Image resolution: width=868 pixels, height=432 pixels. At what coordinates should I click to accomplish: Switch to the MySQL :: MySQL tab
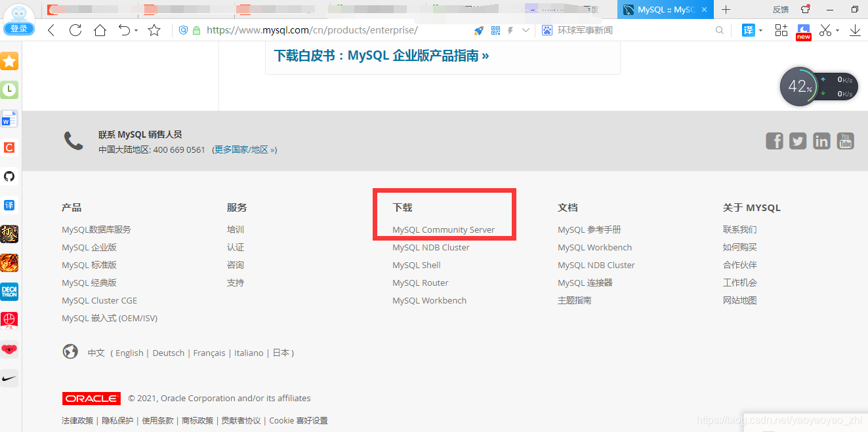click(x=665, y=10)
